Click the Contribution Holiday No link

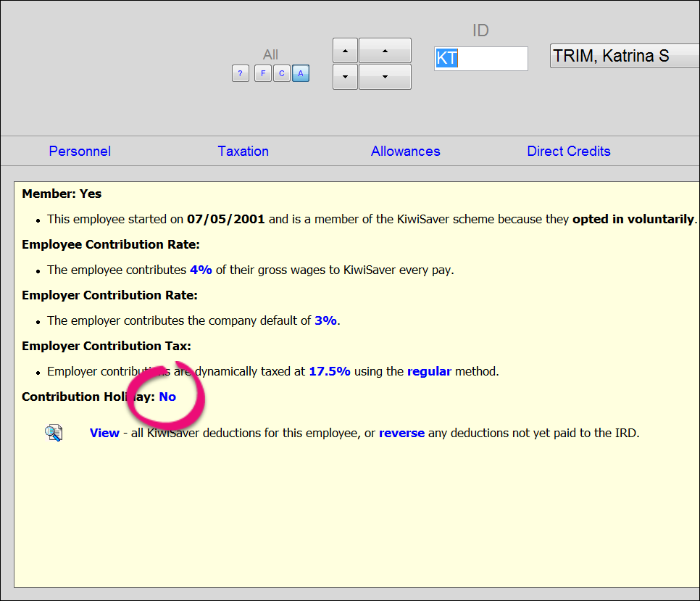coord(167,397)
